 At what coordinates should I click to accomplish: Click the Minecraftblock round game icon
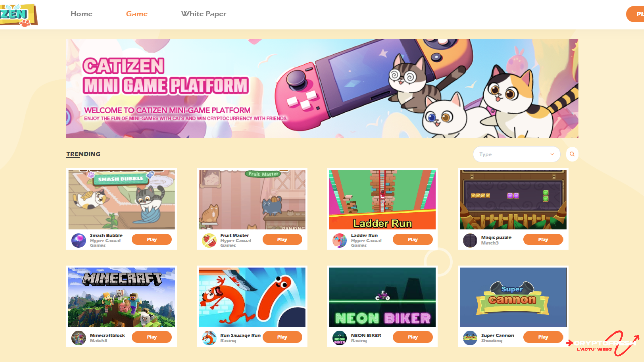pos(78,338)
